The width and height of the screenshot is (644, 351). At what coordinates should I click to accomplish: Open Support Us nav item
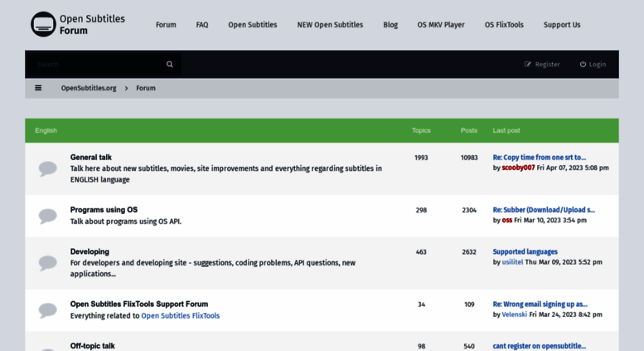(x=562, y=25)
